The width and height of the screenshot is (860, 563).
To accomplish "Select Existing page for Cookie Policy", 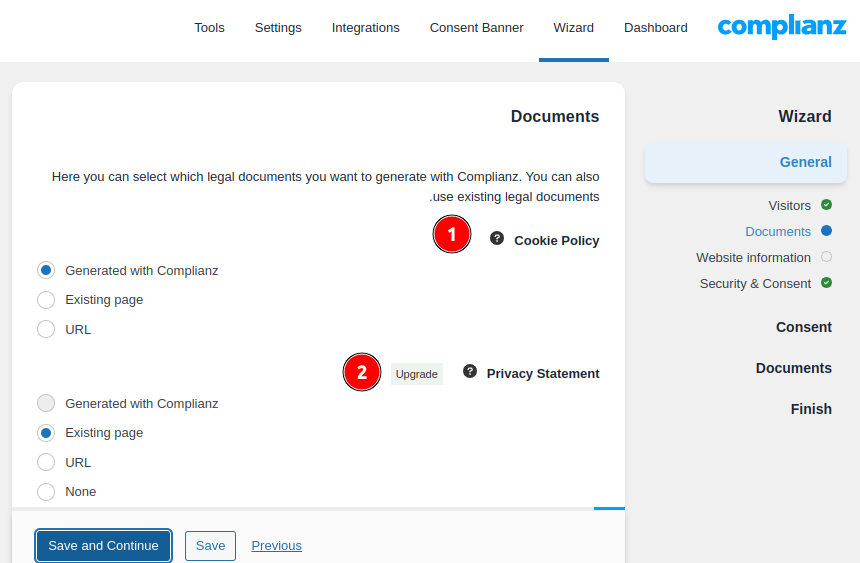I will (x=46, y=300).
